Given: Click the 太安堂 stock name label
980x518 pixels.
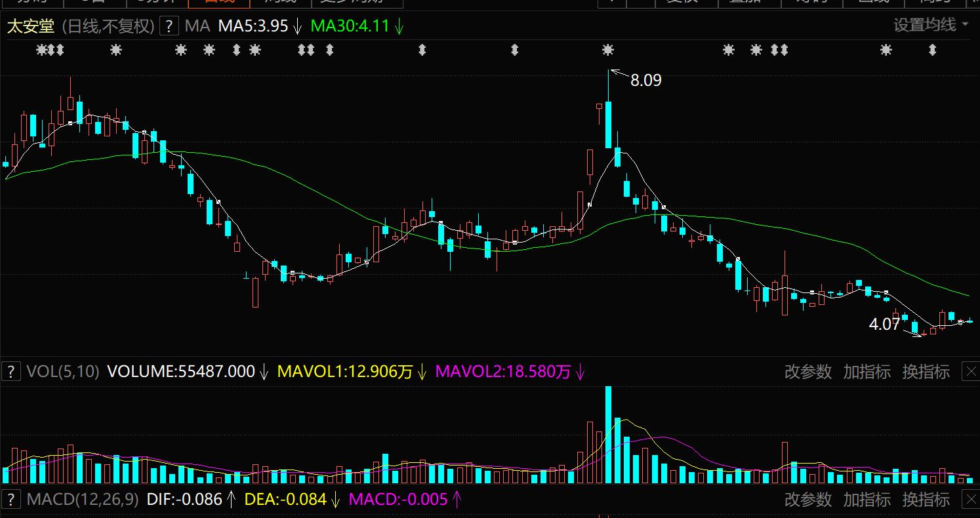Looking at the screenshot, I should click(31, 26).
